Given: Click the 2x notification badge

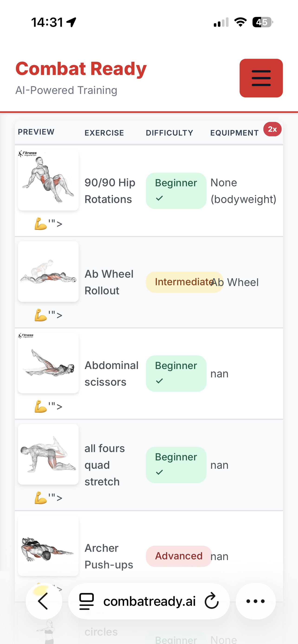Looking at the screenshot, I should tap(272, 129).
